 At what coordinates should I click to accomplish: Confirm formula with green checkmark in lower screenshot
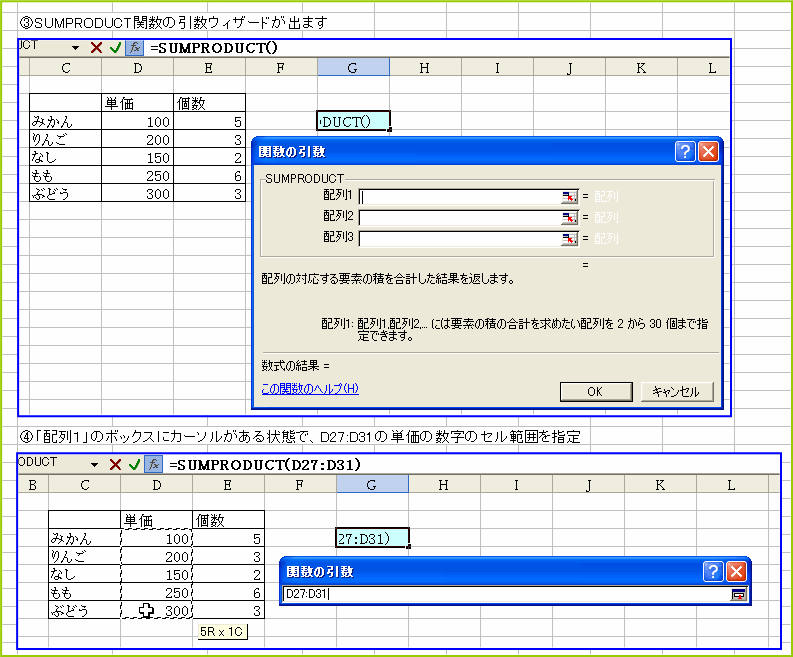coord(134,464)
